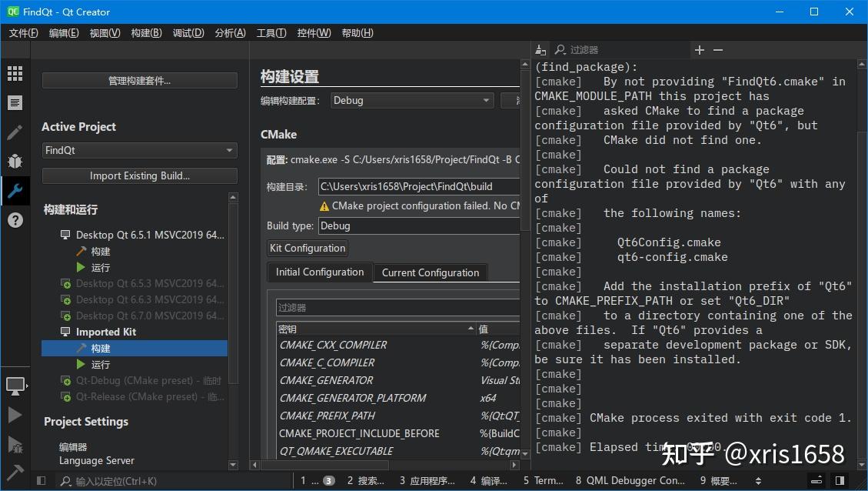Switch to Welcome mode
The width and height of the screenshot is (868, 491).
[17, 73]
